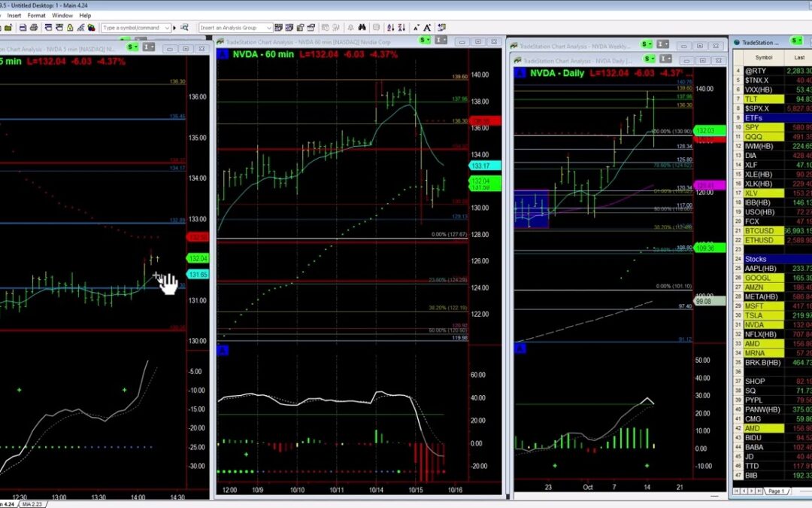Click the Symbol column header in radar
This screenshot has width=812, height=508.
pyautogui.click(x=764, y=57)
